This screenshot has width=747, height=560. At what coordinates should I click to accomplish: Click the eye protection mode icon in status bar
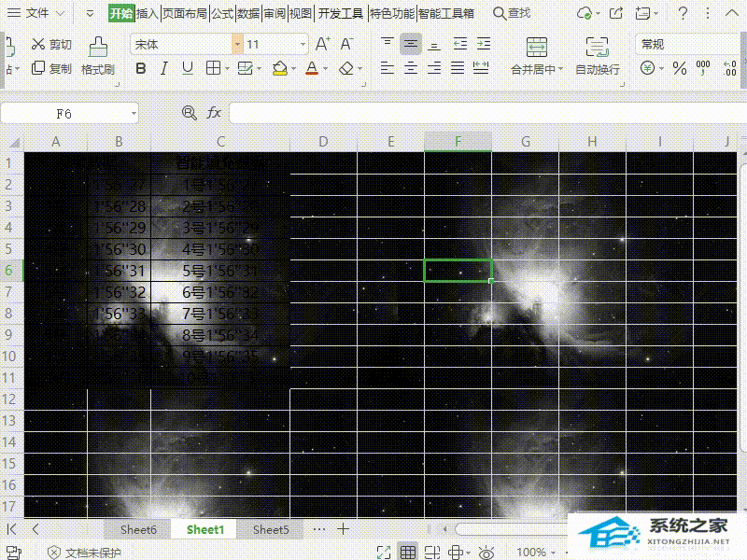point(486,553)
